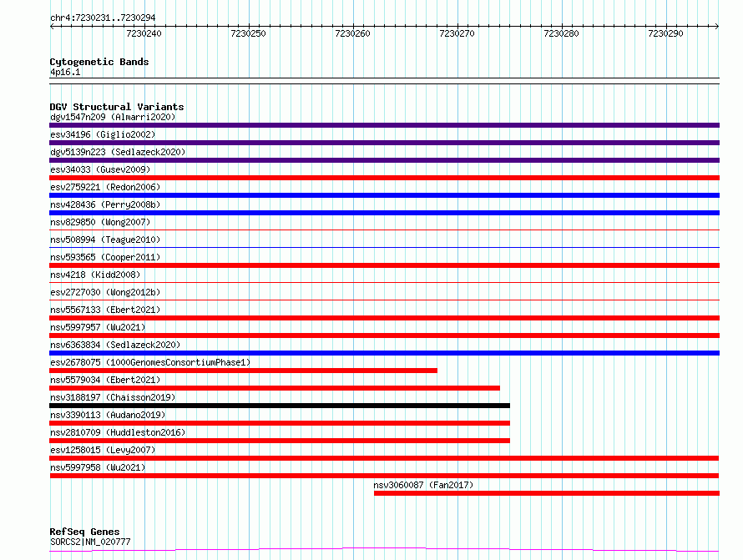743x560 pixels.
Task: Open variant nsv428436 (Perry2008b) label
Action: (x=105, y=204)
